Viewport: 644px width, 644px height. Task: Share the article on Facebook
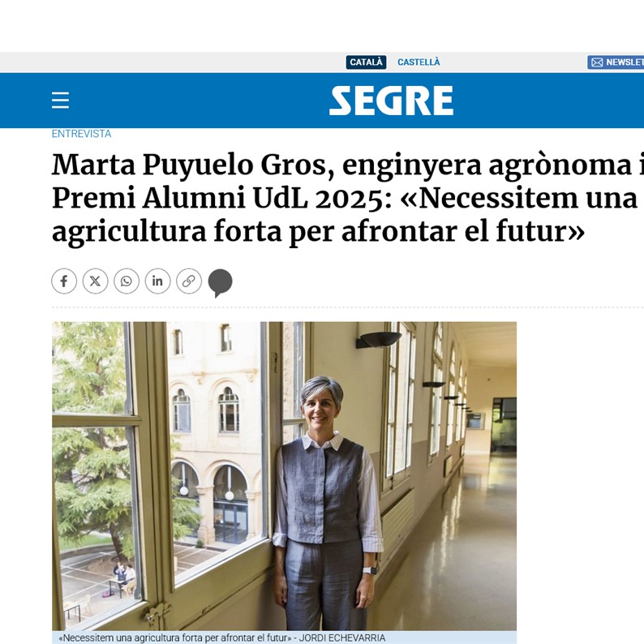coord(64,281)
